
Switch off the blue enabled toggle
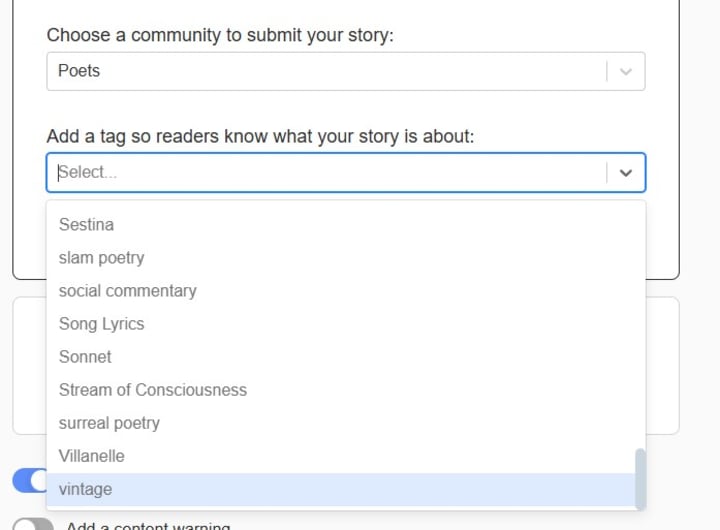pyautogui.click(x=30, y=481)
